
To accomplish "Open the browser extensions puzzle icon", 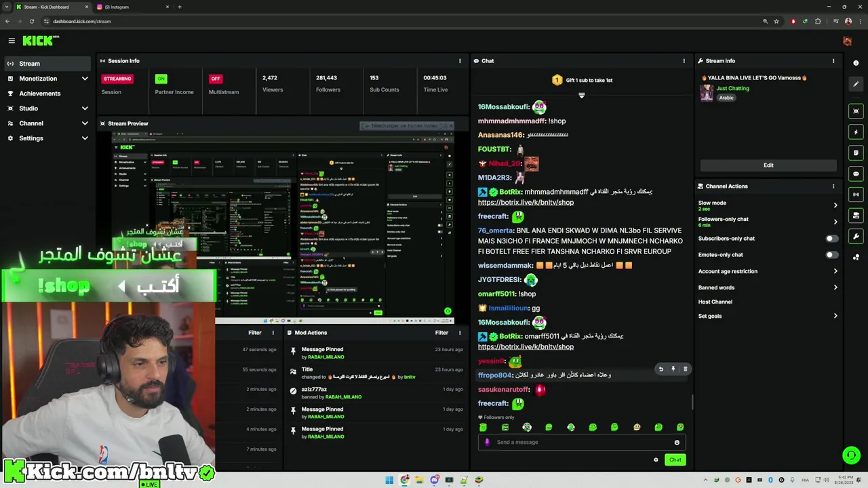I will click(x=818, y=21).
